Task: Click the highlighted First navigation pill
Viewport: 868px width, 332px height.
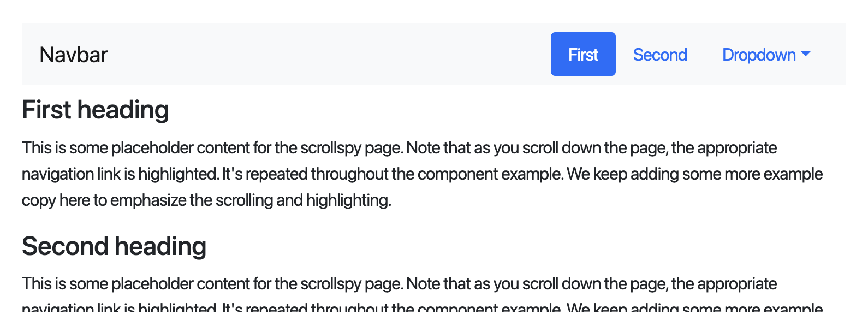Action: [582, 54]
